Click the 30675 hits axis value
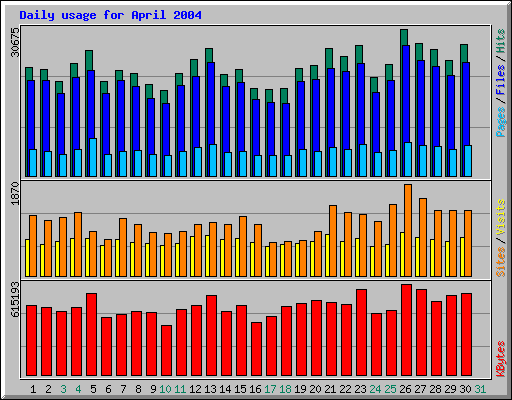This screenshot has width=512, height=400. 15,42
